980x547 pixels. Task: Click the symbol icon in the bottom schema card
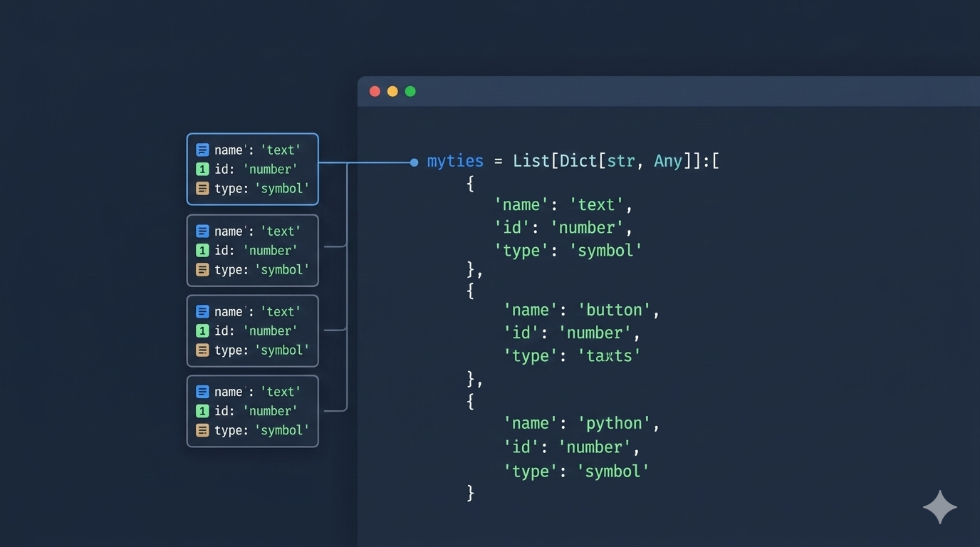(x=202, y=430)
